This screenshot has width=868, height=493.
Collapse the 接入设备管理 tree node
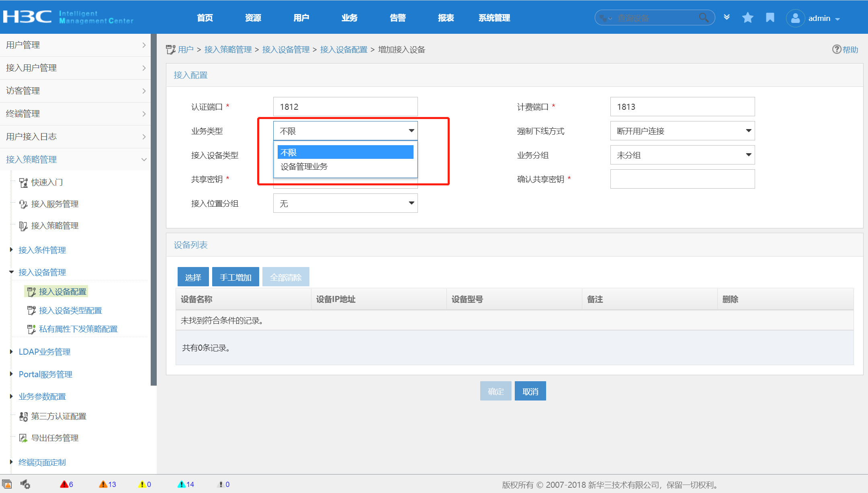pyautogui.click(x=11, y=272)
